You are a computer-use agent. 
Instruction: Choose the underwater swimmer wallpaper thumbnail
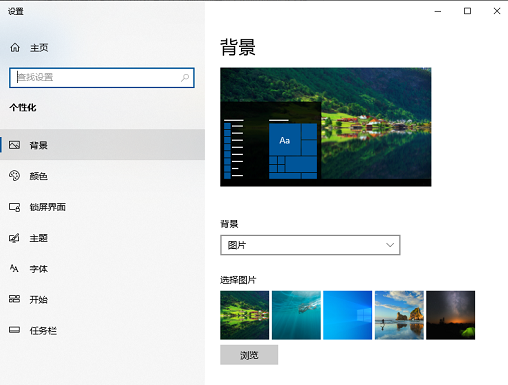coord(296,315)
